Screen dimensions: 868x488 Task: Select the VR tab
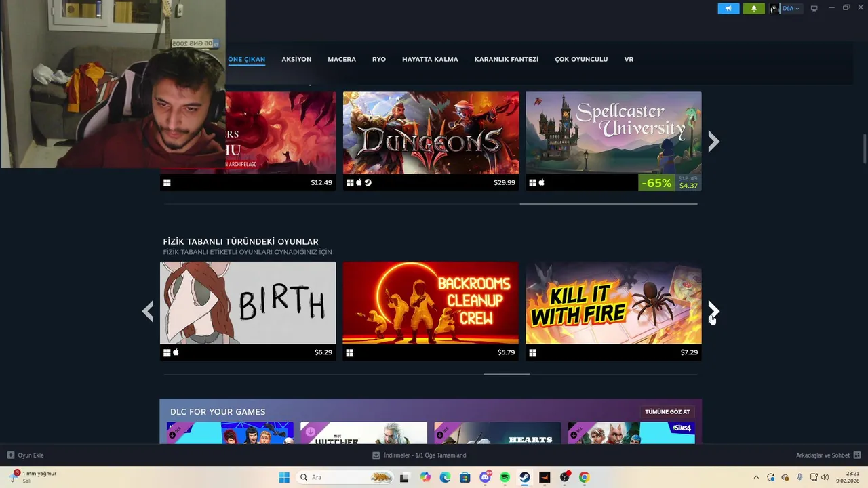point(629,59)
